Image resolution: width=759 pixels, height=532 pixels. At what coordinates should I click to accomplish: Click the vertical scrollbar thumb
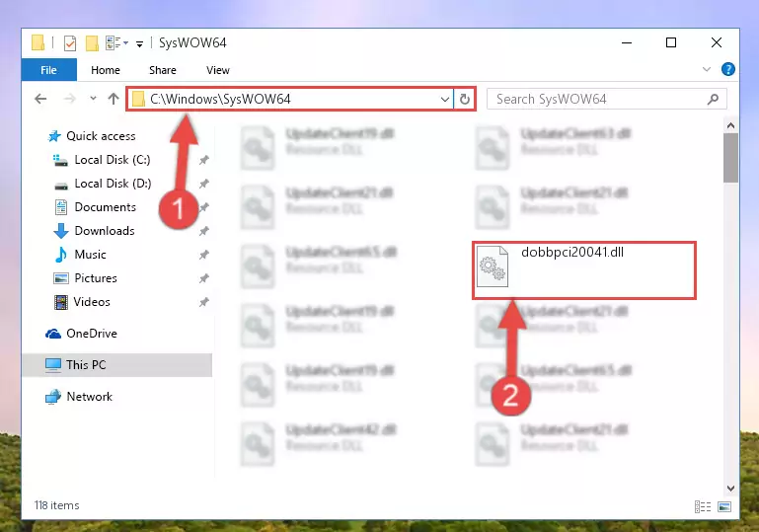pos(731,158)
